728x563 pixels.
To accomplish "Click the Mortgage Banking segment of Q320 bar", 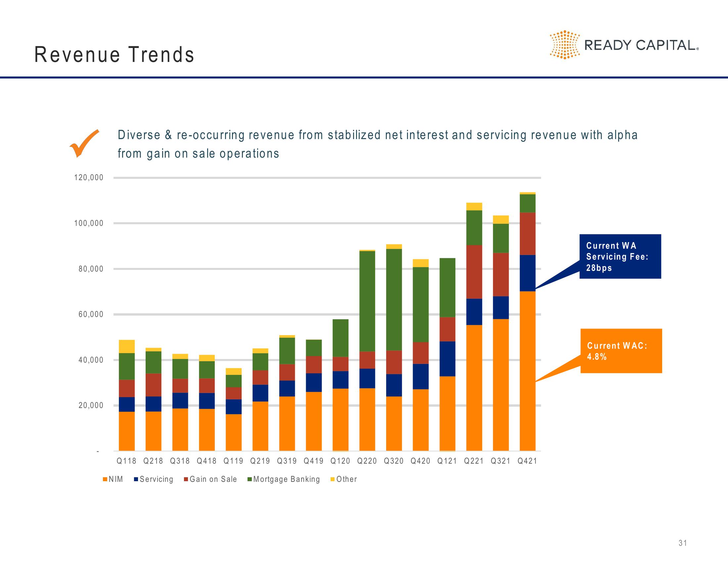I will click(x=394, y=299).
